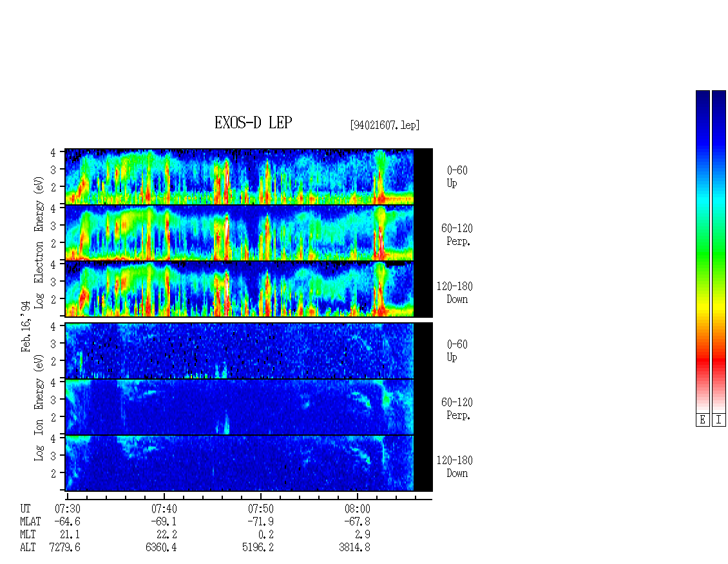Click the ion color scale bar above I
The image size is (728, 564).
click(x=719, y=251)
